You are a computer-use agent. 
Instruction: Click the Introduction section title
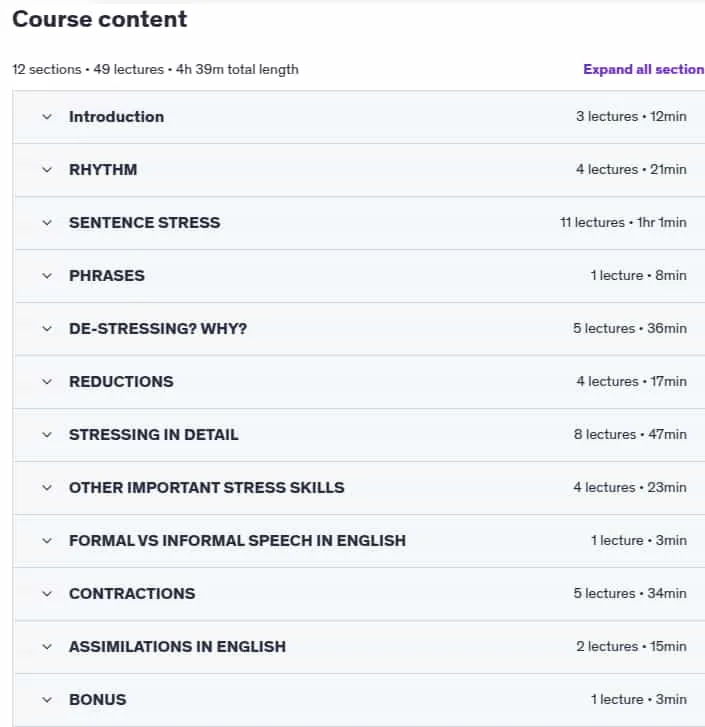click(x=116, y=117)
